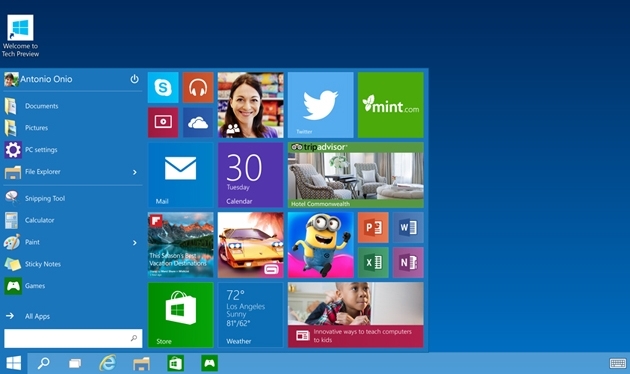Image resolution: width=630 pixels, height=374 pixels.
Task: Open the Calendar tile showing 30
Action: coord(251,175)
